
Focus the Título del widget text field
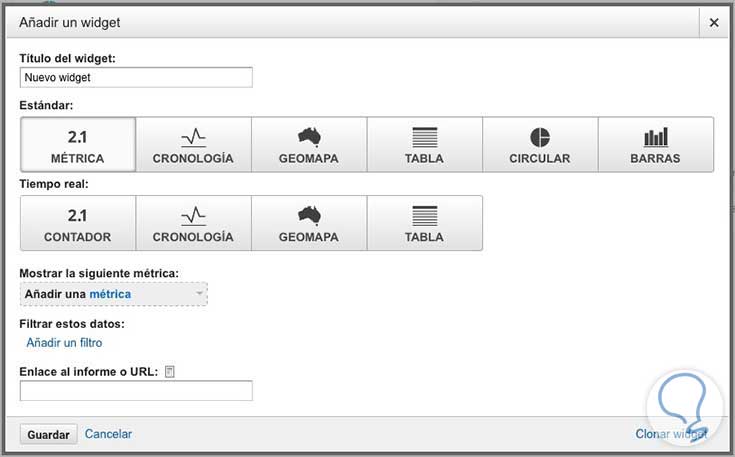tap(136, 77)
